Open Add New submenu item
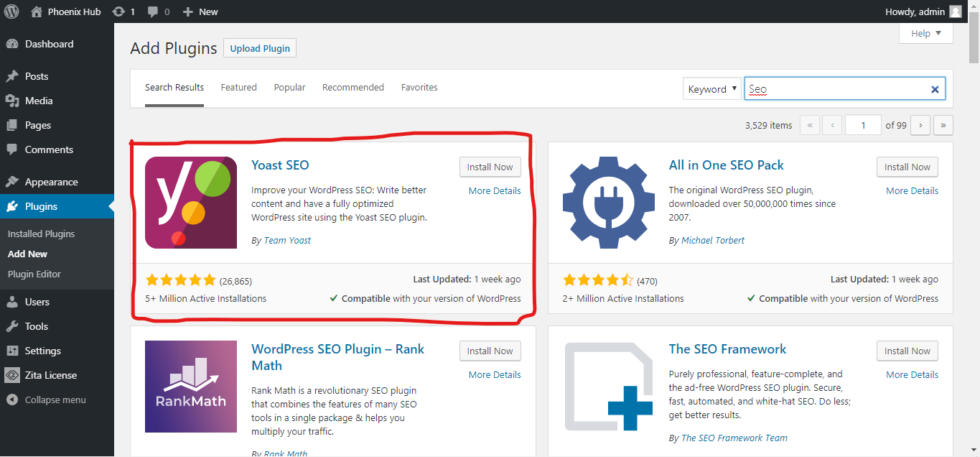Viewport: 980px width, 457px height. click(x=27, y=254)
